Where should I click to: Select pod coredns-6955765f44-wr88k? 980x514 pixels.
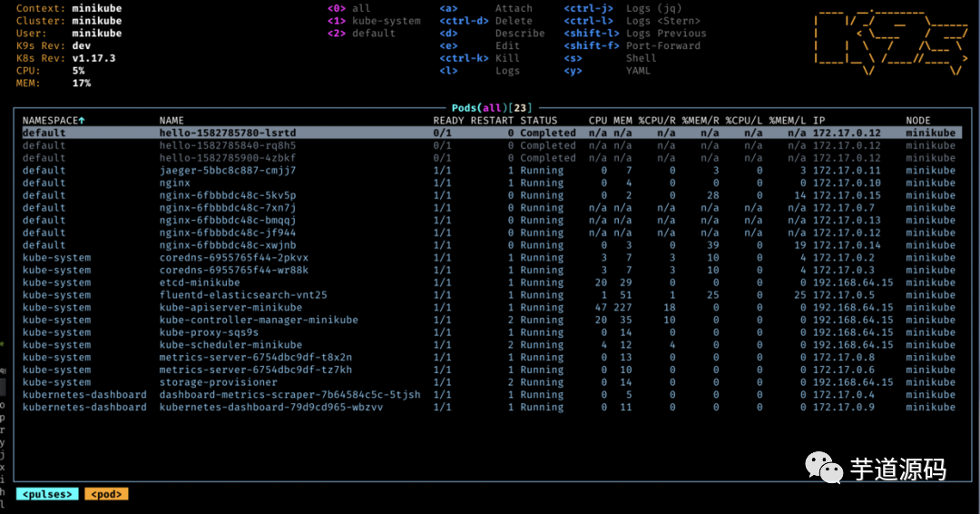492,270
